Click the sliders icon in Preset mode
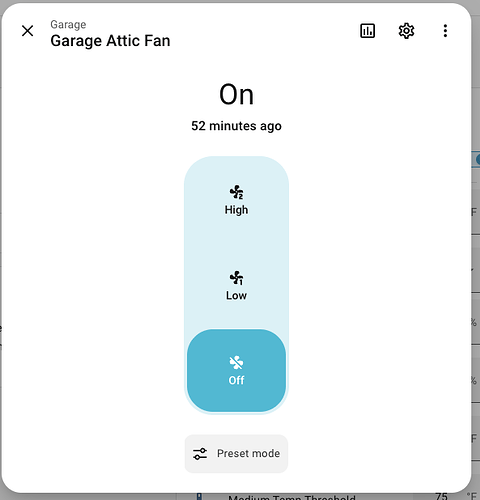The width and height of the screenshot is (480, 500). (x=200, y=454)
